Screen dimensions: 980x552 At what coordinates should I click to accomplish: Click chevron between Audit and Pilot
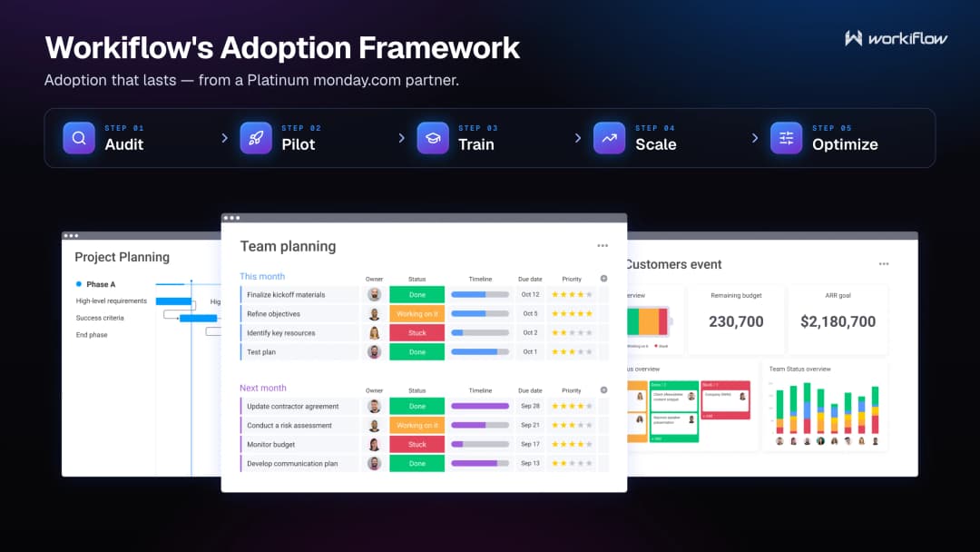click(x=224, y=137)
